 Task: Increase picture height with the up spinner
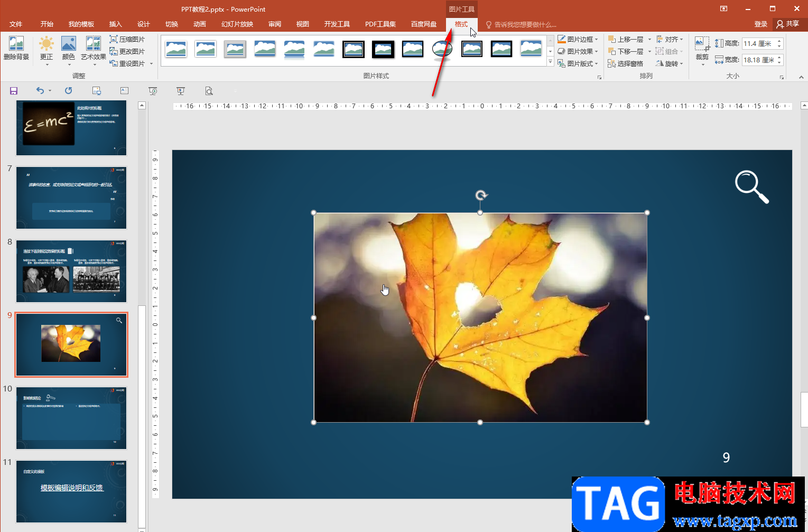[x=779, y=41]
